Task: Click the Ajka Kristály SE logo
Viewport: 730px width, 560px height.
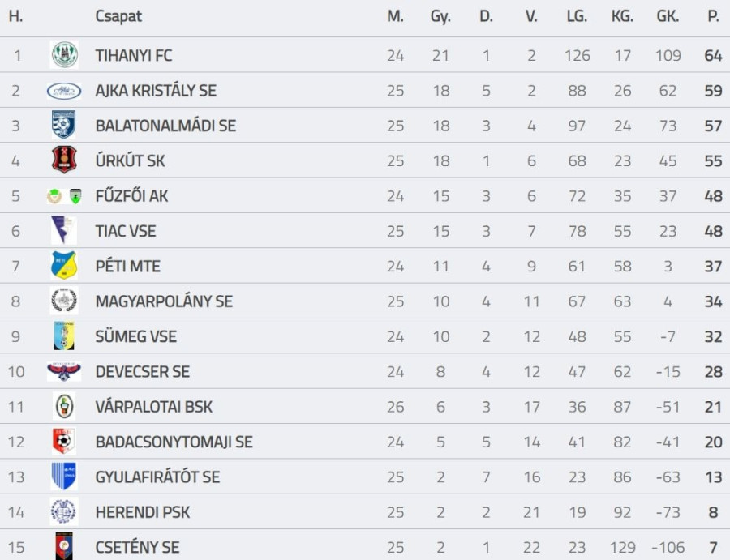Action: [64, 91]
